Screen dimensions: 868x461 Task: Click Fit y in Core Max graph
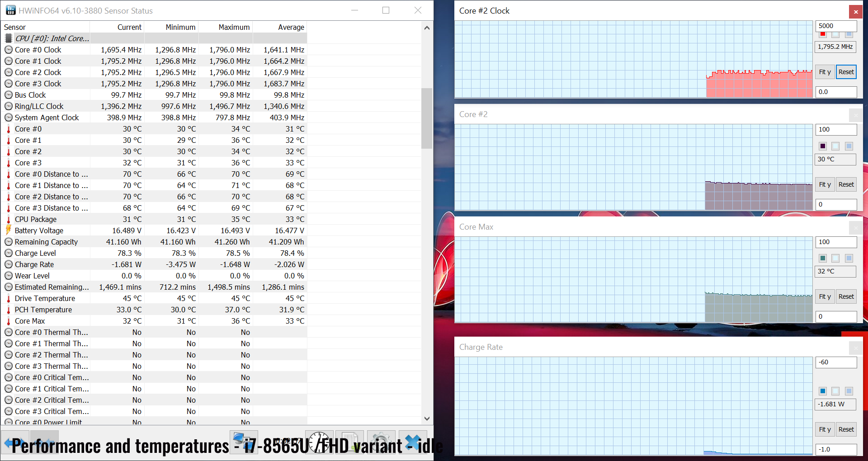click(x=825, y=296)
